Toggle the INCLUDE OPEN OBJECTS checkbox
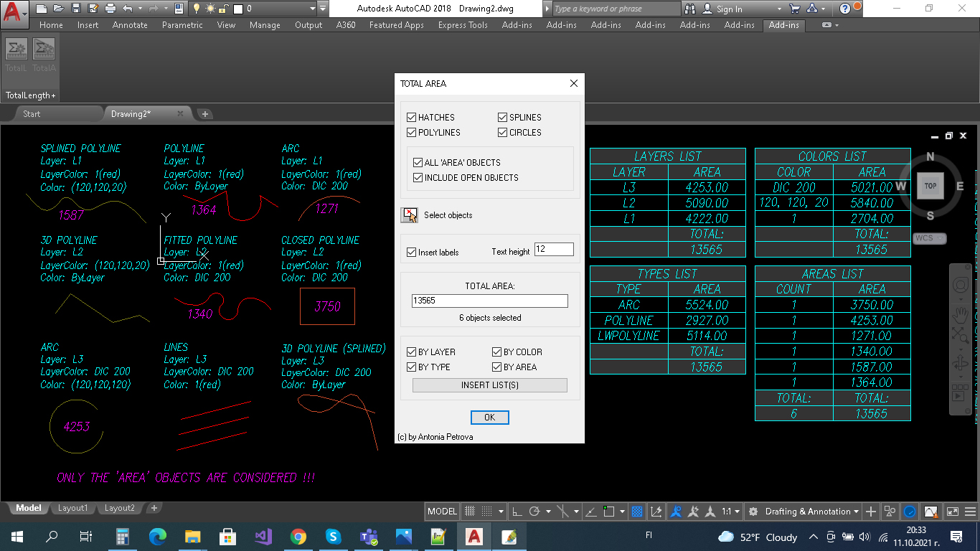 pos(418,178)
